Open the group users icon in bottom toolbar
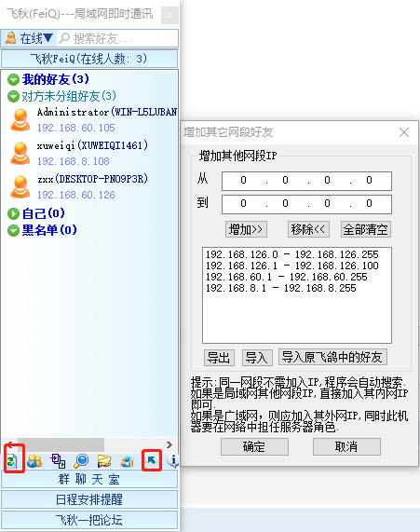This screenshot has height=532, width=420. coord(34,461)
